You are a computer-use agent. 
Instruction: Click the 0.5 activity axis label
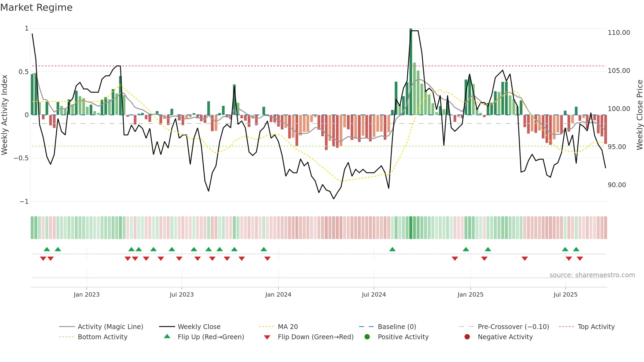[x=23, y=72]
